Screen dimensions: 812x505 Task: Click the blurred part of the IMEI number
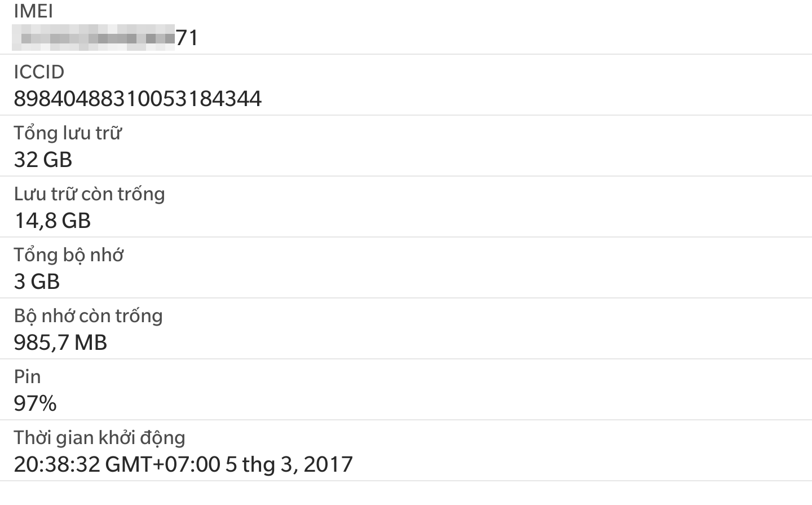pos(94,38)
